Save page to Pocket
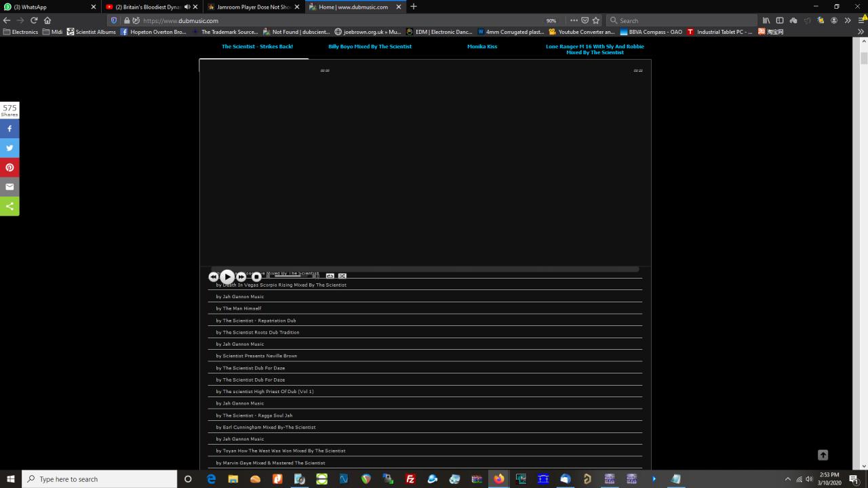 (585, 20)
